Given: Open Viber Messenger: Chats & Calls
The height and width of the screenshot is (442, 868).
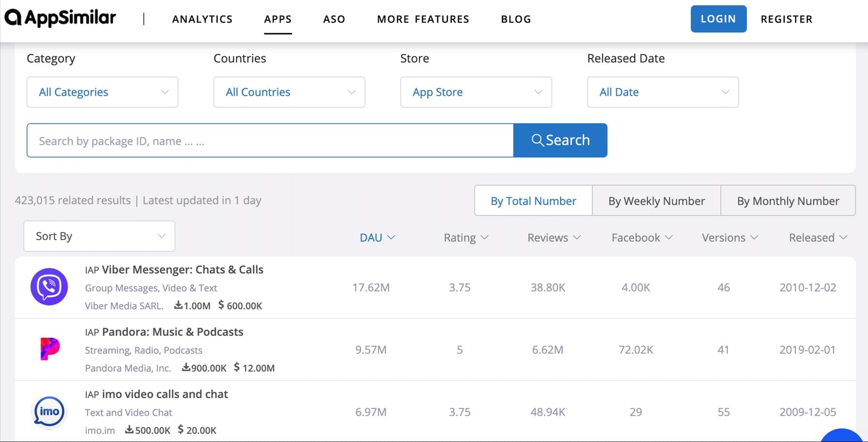Looking at the screenshot, I should tap(182, 269).
